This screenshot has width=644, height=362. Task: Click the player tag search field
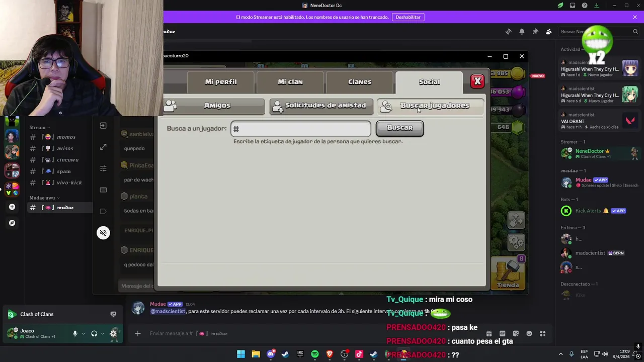pos(301,129)
